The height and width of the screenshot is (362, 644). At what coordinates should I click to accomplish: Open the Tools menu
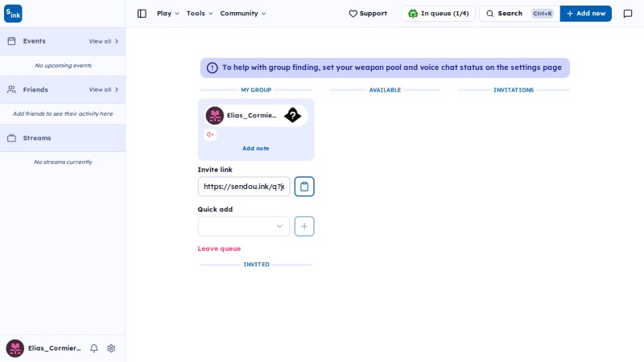(x=200, y=14)
